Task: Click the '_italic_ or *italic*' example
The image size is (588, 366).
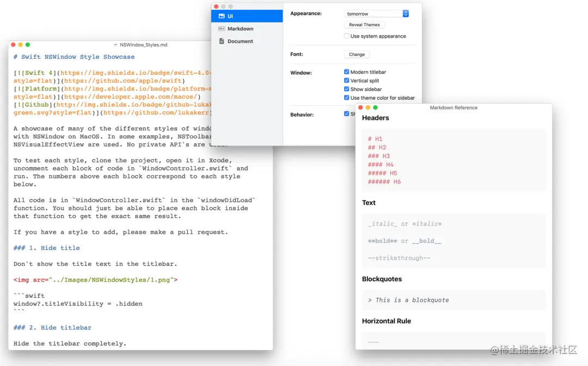Action: 405,224
